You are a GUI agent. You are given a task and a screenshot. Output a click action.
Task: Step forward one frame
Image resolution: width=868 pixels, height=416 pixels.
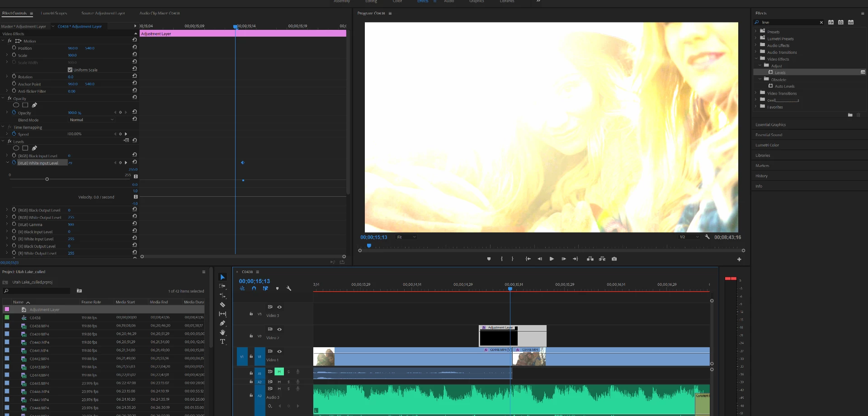564,259
